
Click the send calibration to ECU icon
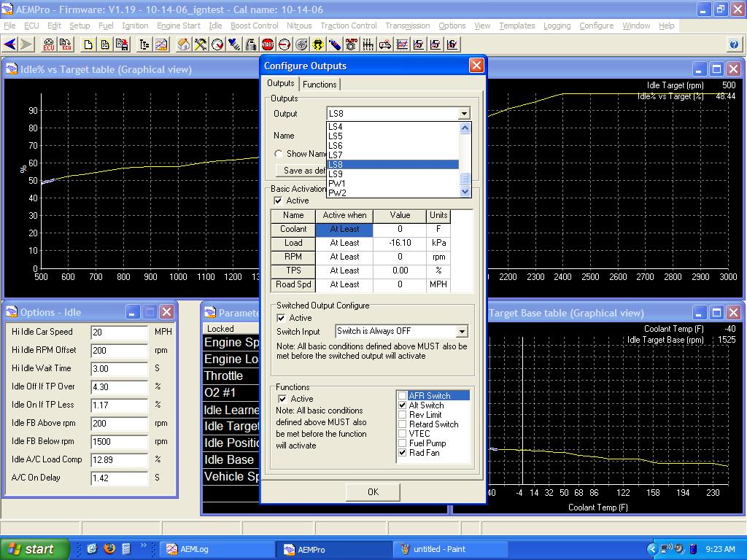pos(65,44)
